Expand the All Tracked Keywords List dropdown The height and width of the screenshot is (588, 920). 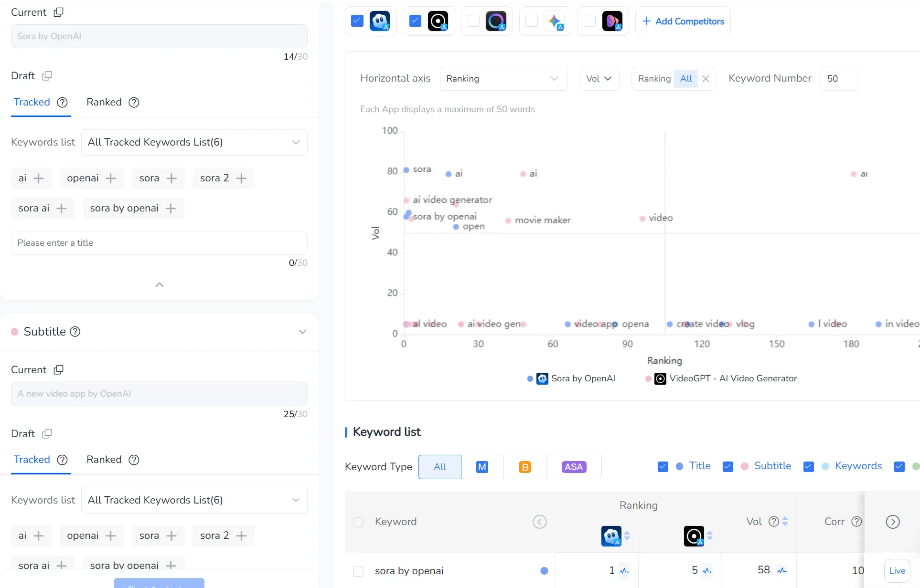pyautogui.click(x=194, y=142)
